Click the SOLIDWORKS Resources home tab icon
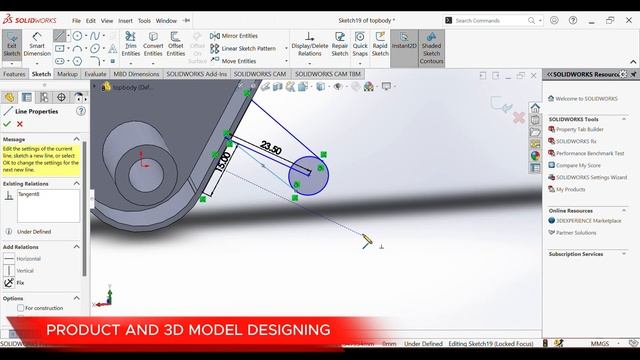Viewport: 640px width, 360px height. coord(535,108)
